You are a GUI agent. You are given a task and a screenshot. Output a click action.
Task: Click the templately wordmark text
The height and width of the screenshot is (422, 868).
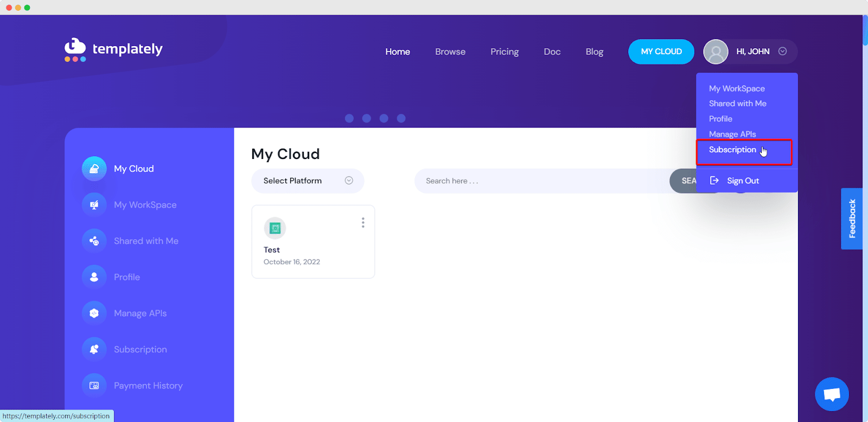127,49
